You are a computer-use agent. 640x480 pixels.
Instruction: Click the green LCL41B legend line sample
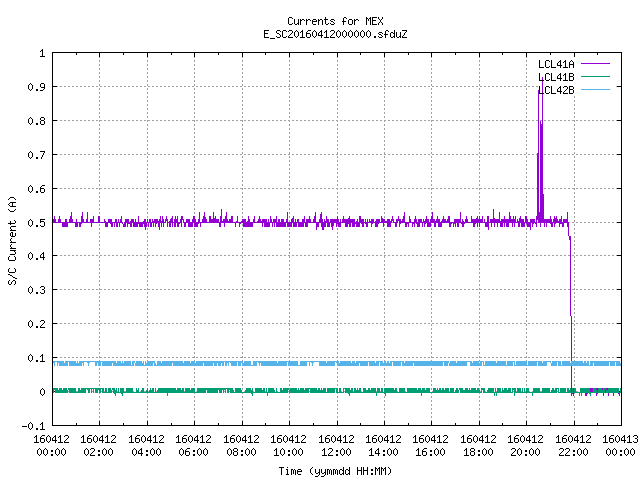(595, 76)
